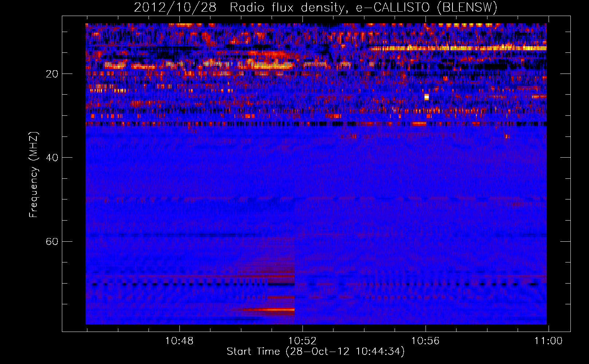Click the 'Start Time (28-Oct-12 10:44:34)' label

point(316,352)
